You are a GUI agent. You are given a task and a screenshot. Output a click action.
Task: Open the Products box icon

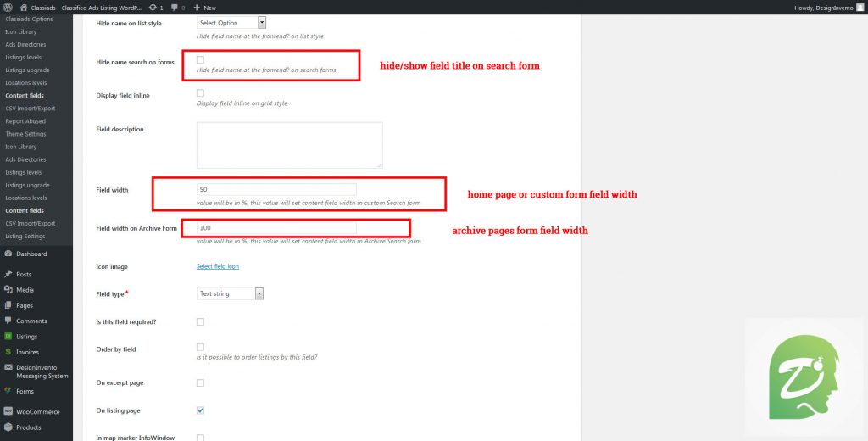pyautogui.click(x=8, y=427)
